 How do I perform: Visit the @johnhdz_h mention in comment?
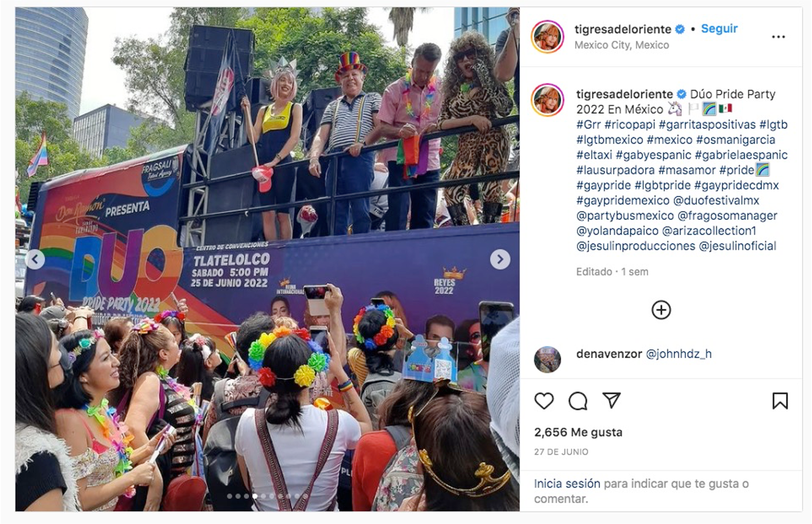tap(679, 354)
